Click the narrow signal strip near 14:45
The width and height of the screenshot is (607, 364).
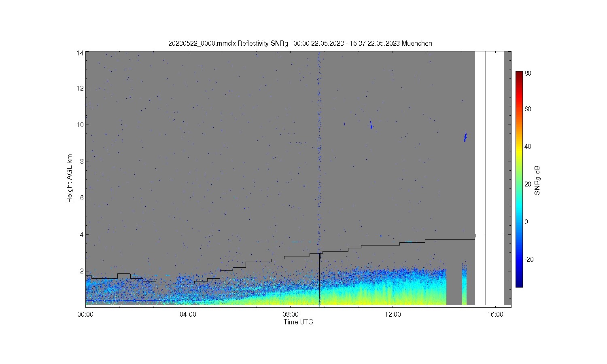click(464, 284)
